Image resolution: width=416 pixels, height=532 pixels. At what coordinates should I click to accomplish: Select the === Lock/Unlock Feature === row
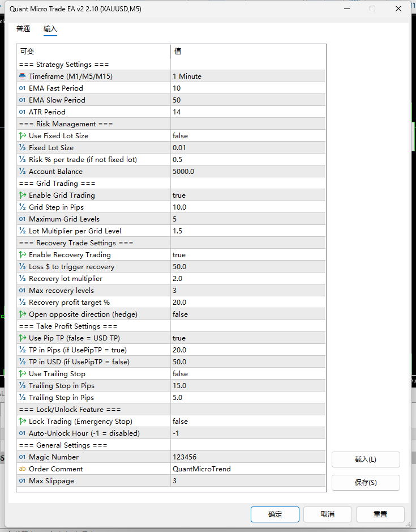tap(171, 410)
